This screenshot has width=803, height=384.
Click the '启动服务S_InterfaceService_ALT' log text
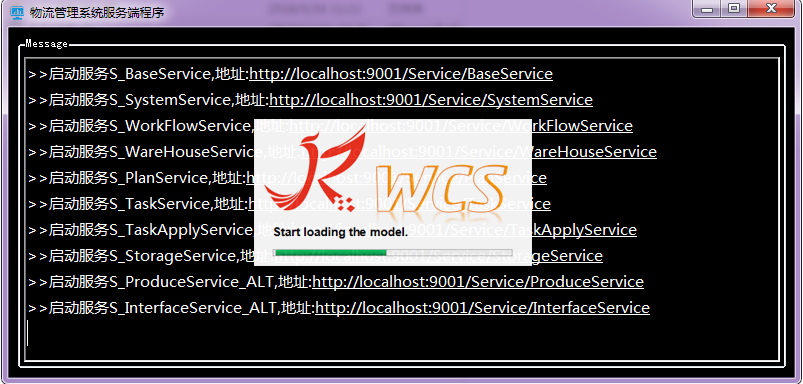[x=164, y=308]
